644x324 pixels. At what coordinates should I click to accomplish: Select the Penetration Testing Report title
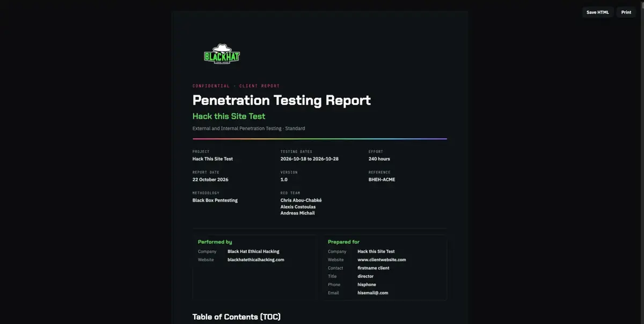point(281,100)
